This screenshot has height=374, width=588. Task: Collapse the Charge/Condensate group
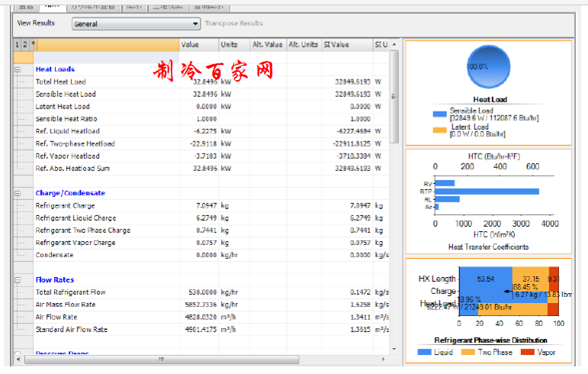click(x=18, y=193)
